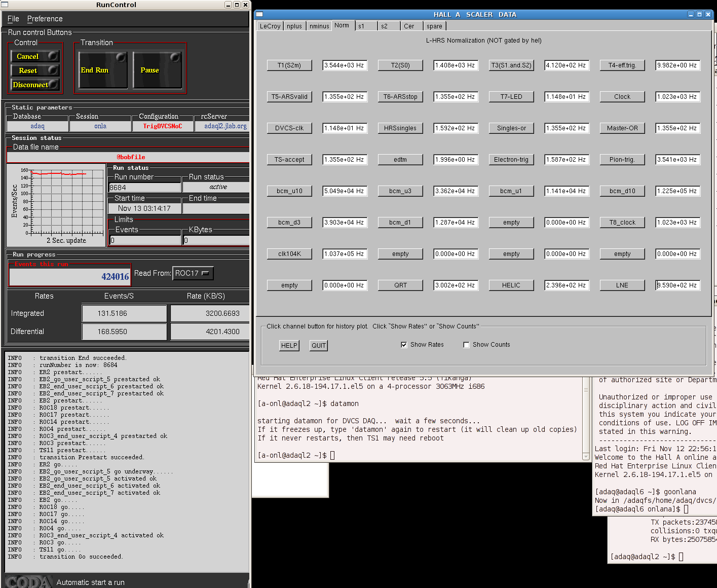
Task: Open T3(S1.and.S2) channel history
Action: [511, 65]
